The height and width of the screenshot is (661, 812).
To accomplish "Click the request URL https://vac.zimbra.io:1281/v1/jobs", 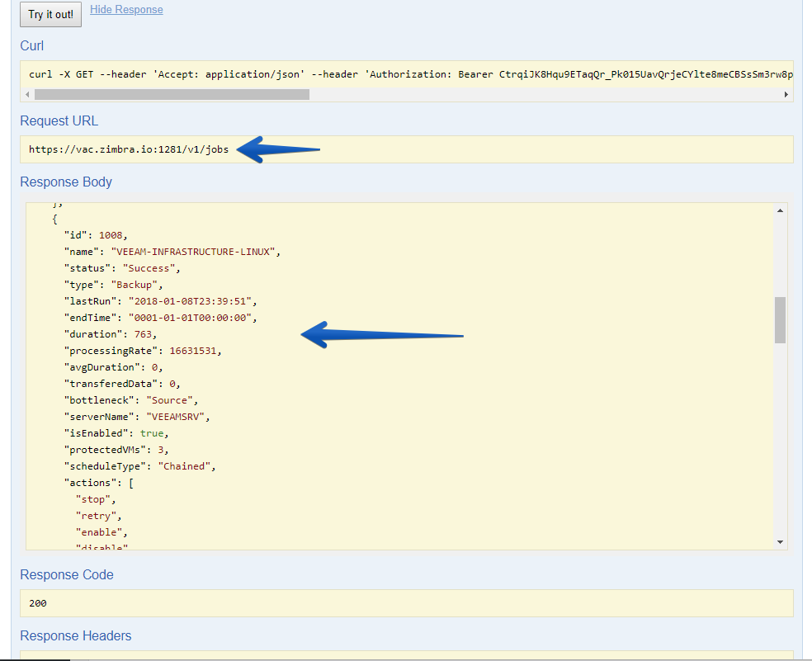I will pyautogui.click(x=129, y=149).
